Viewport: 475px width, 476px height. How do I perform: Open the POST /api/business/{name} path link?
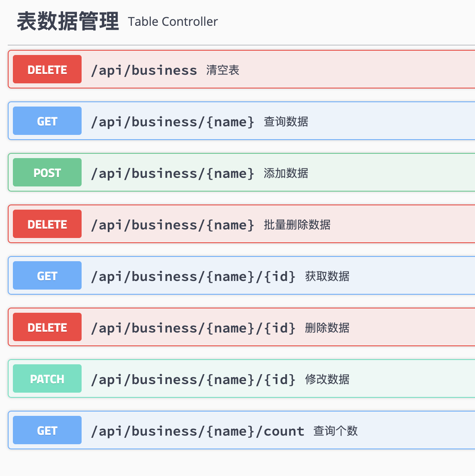173,173
